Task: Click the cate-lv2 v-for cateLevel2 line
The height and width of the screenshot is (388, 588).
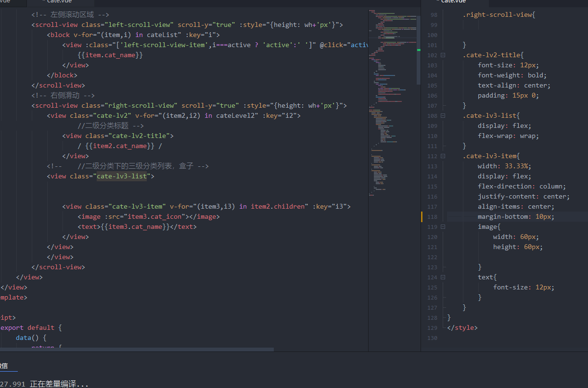Action: point(173,115)
